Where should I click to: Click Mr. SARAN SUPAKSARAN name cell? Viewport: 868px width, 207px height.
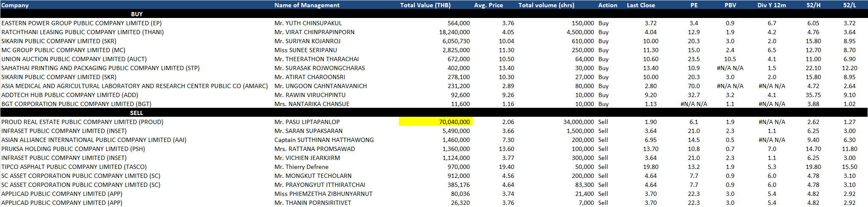(309, 131)
